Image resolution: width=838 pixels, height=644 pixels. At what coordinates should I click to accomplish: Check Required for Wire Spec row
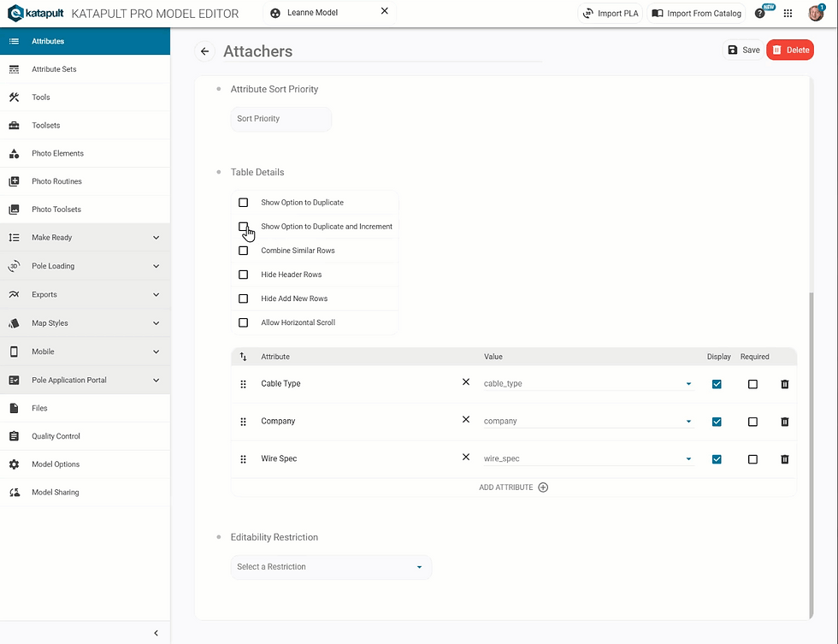point(752,459)
